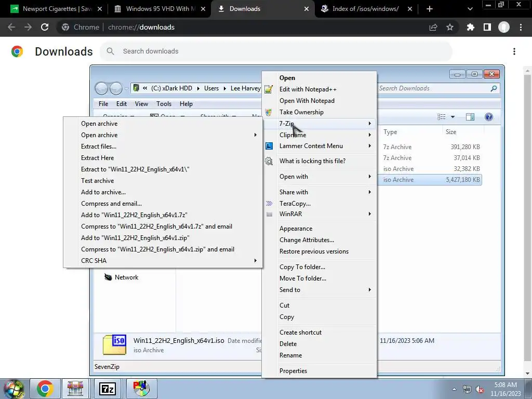The height and width of the screenshot is (399, 532).
Task: Click the (C:) xDark HDD breadcrumb
Action: point(171,88)
